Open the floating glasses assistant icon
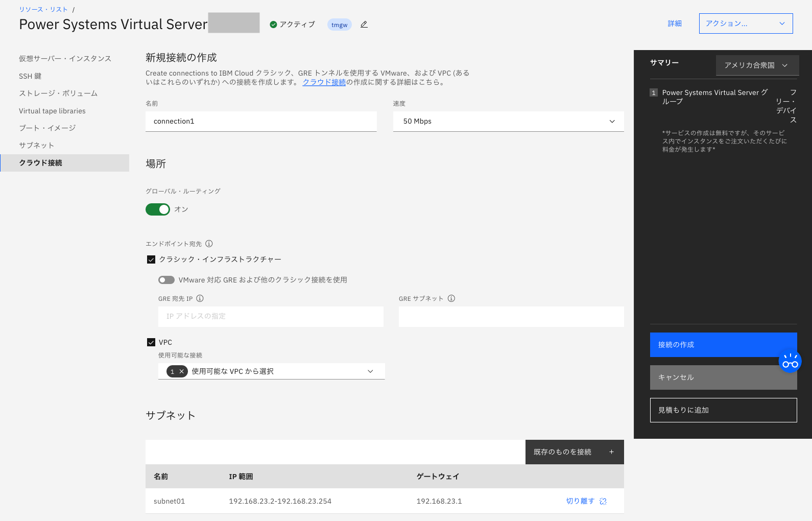This screenshot has width=812, height=521. pyautogui.click(x=790, y=361)
